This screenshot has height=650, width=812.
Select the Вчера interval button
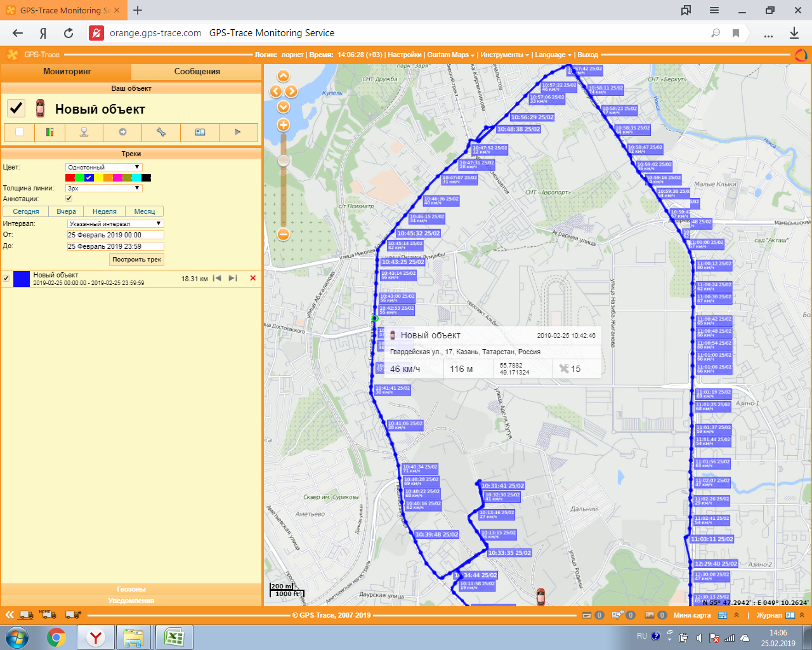tap(66, 211)
